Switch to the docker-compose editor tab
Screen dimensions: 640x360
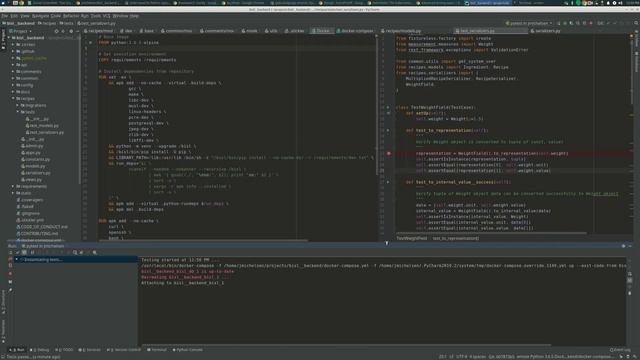click(355, 31)
